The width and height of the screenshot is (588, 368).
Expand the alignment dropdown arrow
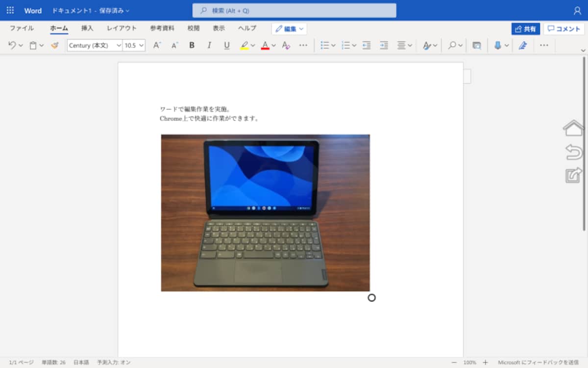pyautogui.click(x=410, y=46)
